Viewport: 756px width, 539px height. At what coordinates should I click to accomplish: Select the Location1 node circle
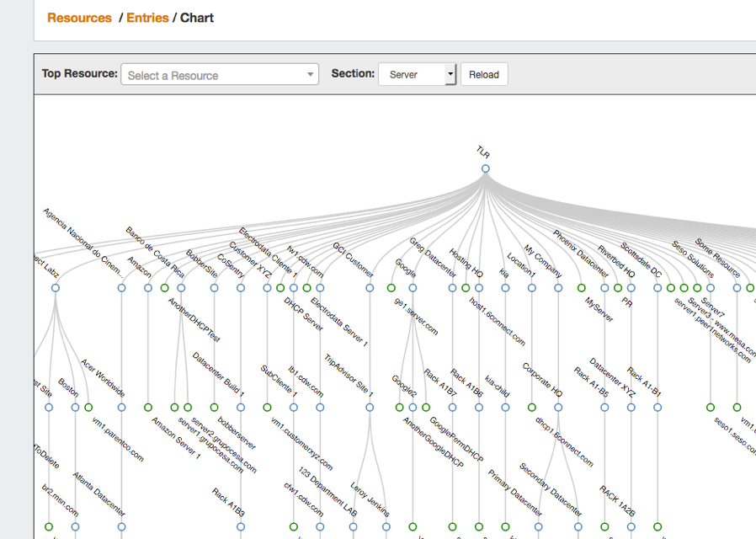[532, 288]
